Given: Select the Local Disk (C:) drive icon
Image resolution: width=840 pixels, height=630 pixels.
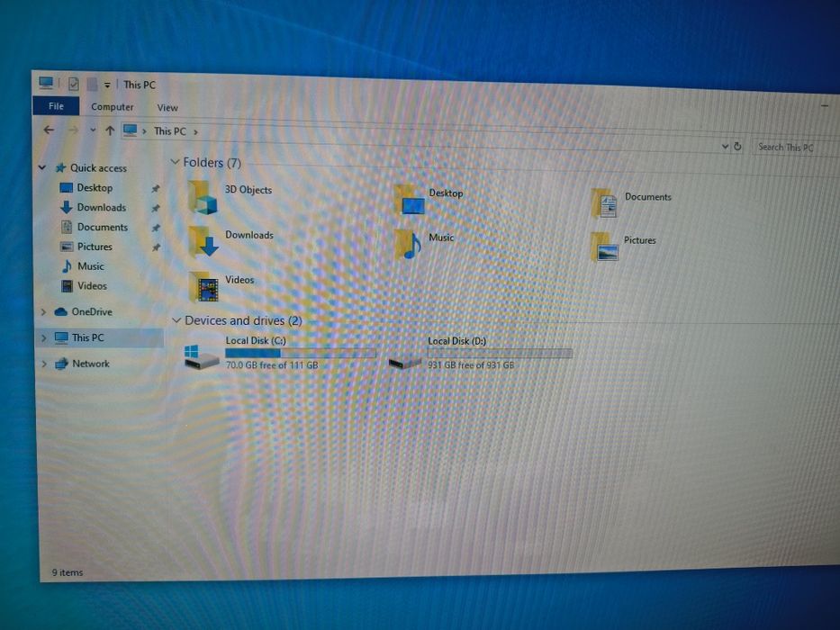Looking at the screenshot, I should click(x=201, y=356).
